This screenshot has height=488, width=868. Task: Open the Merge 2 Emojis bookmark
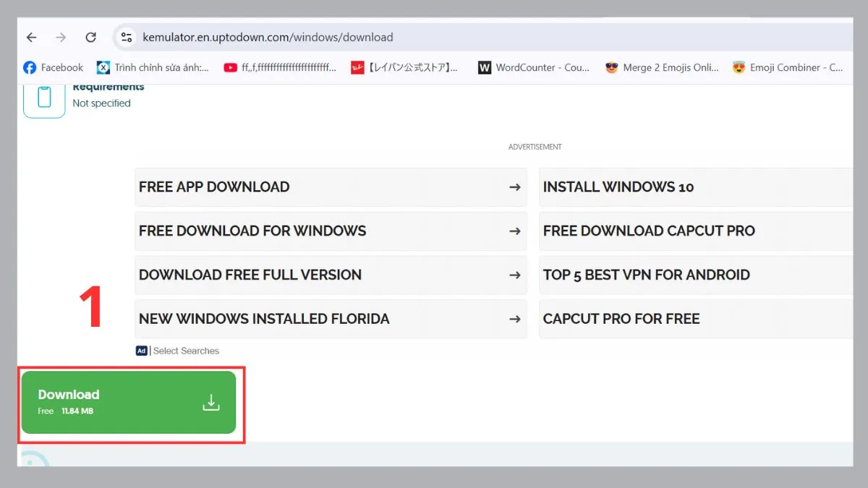[662, 67]
